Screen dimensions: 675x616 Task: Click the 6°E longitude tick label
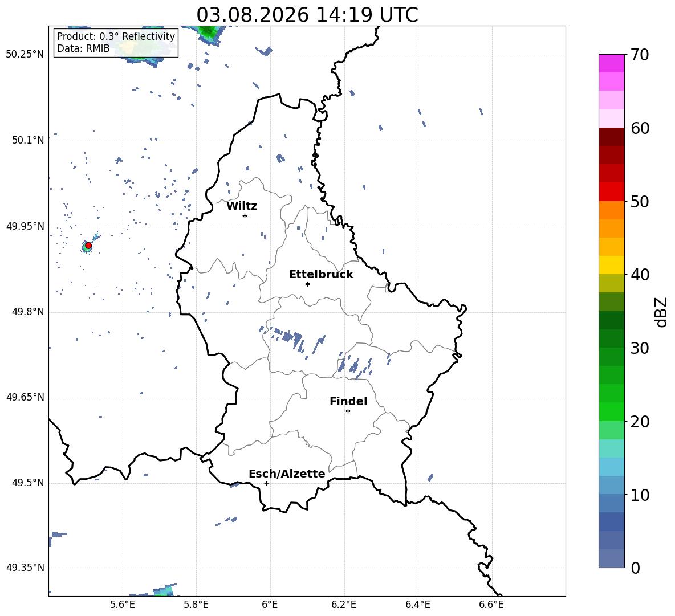pos(270,605)
